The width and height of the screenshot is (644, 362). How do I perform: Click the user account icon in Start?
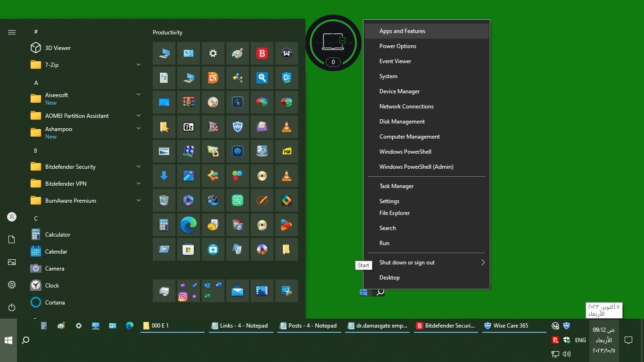pos(12,217)
